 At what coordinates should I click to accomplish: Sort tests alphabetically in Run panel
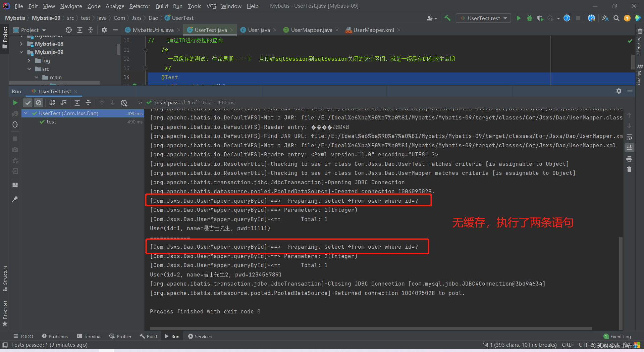click(52, 103)
